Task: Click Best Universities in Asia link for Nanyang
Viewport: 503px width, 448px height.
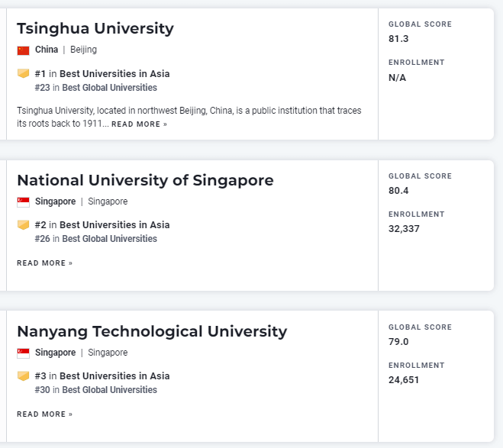Action: (114, 375)
